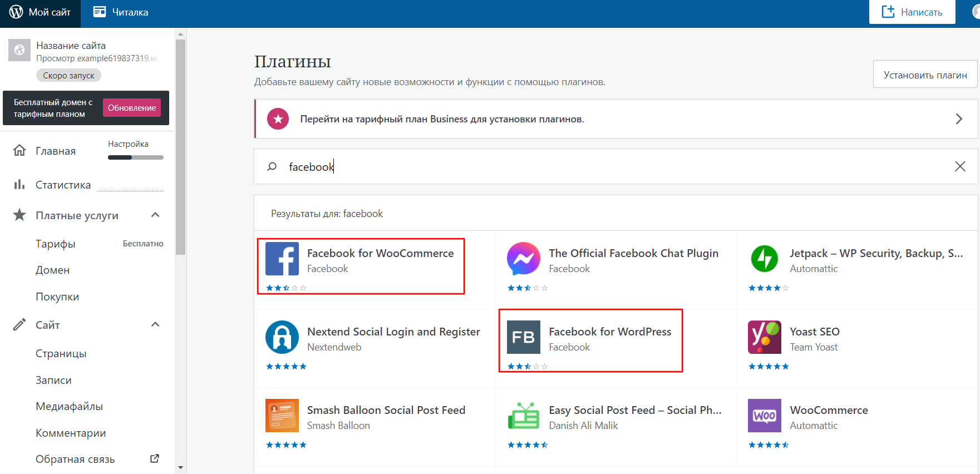Clear the plugin search with X icon
This screenshot has height=474, width=980.
(x=960, y=166)
